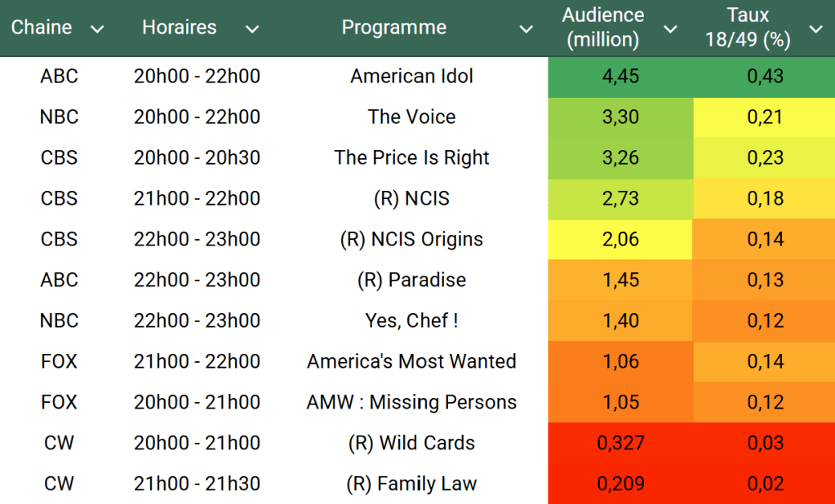835x504 pixels.
Task: Open the Taux 18/49 (%) dropdown arrow
Action: (815, 29)
